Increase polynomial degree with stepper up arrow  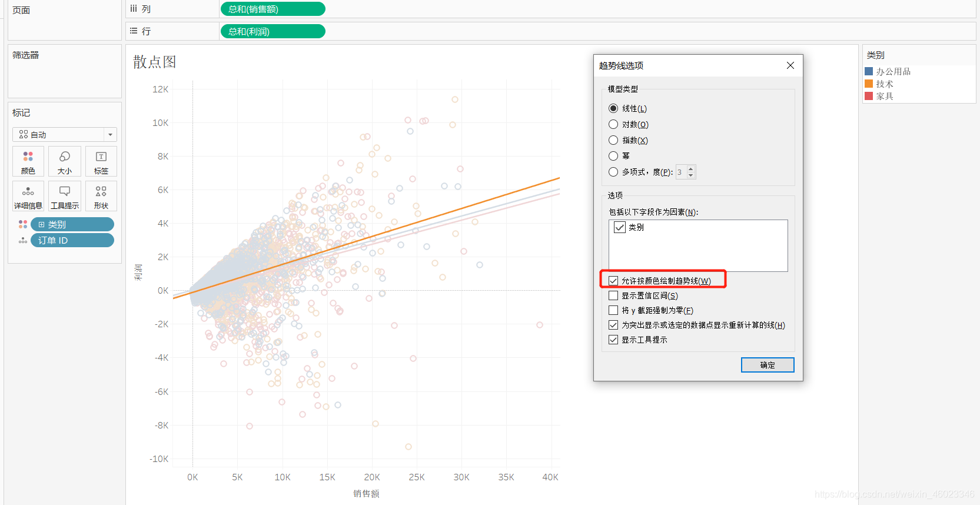(x=691, y=169)
